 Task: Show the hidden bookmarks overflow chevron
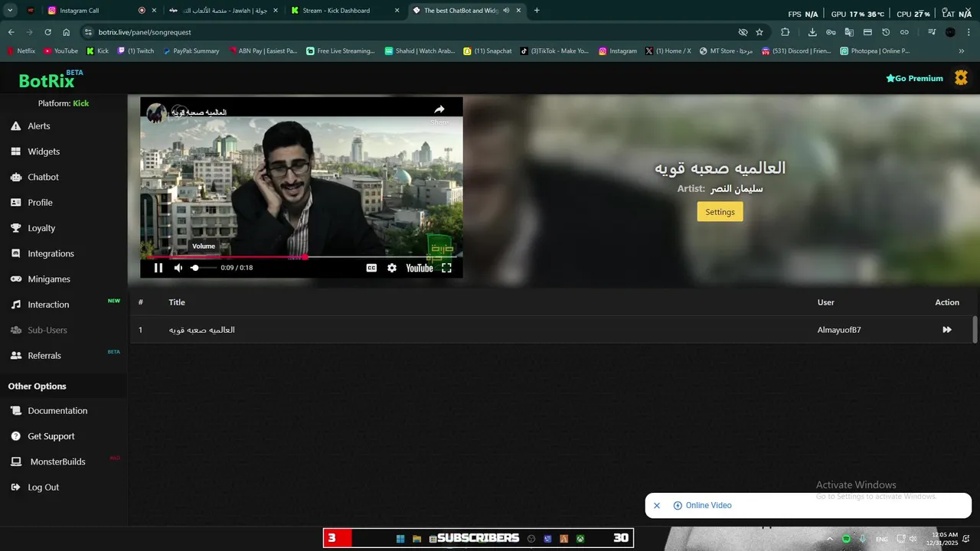pyautogui.click(x=962, y=51)
